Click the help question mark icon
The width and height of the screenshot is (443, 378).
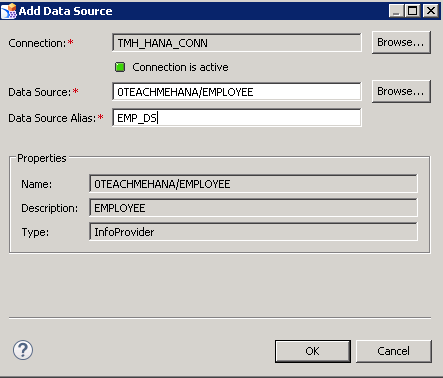23,350
